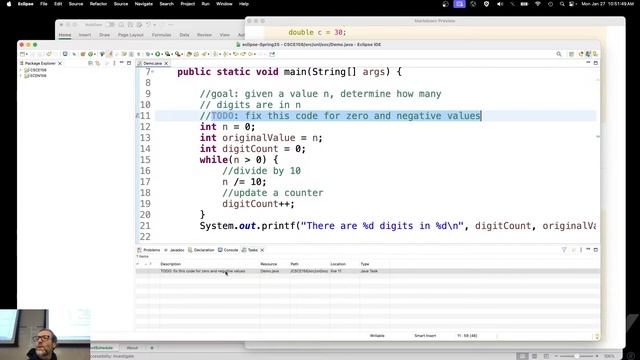
Task: Close the Demo.java editor tab
Action: pyautogui.click(x=166, y=63)
